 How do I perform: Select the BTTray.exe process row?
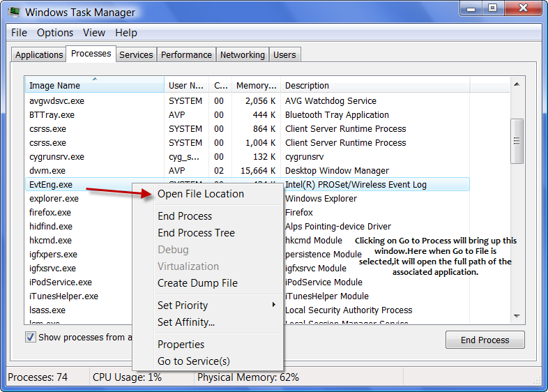[247, 114]
